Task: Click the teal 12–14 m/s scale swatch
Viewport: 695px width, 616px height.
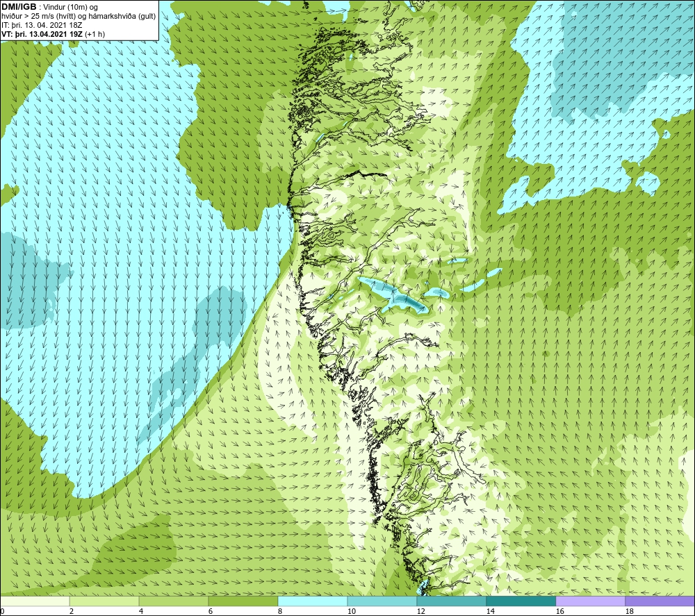Action: 451,601
